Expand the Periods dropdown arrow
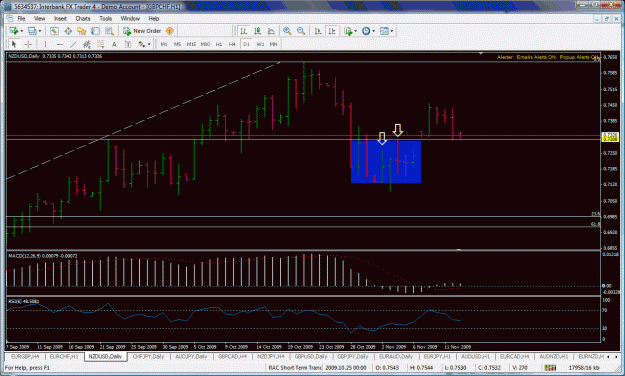The width and height of the screenshot is (625, 376). (x=373, y=31)
